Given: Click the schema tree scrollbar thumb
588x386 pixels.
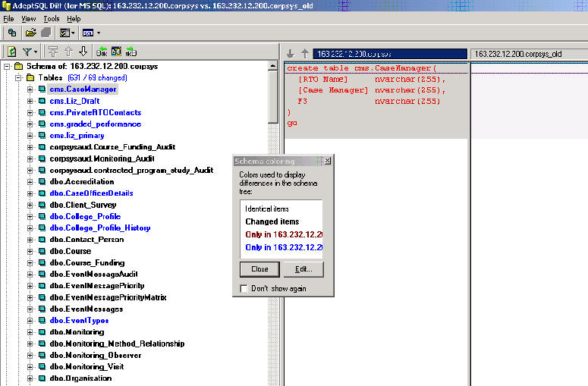Looking at the screenshot, I should 273,96.
